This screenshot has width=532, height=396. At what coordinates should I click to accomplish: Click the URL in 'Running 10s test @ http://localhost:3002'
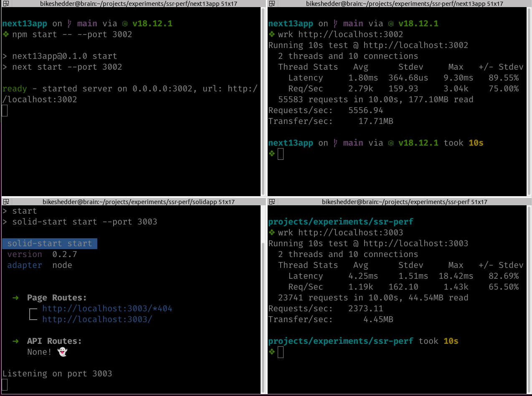click(x=415, y=45)
